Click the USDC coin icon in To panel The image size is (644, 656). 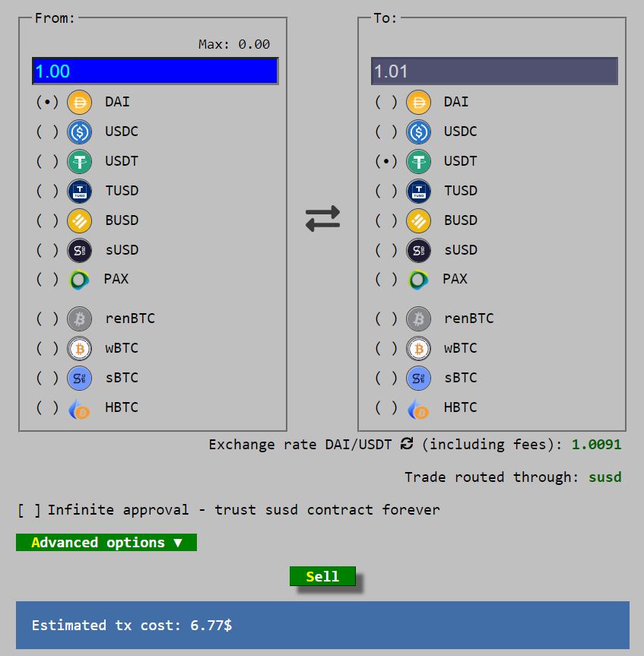click(x=418, y=132)
